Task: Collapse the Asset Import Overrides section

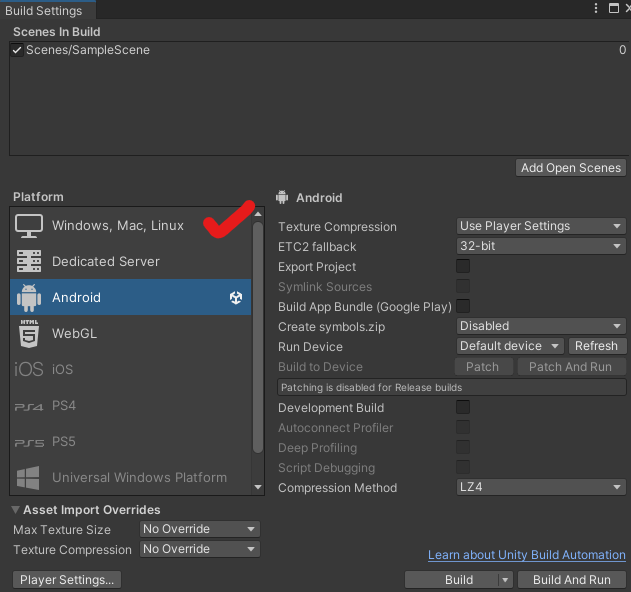Action: coord(16,510)
